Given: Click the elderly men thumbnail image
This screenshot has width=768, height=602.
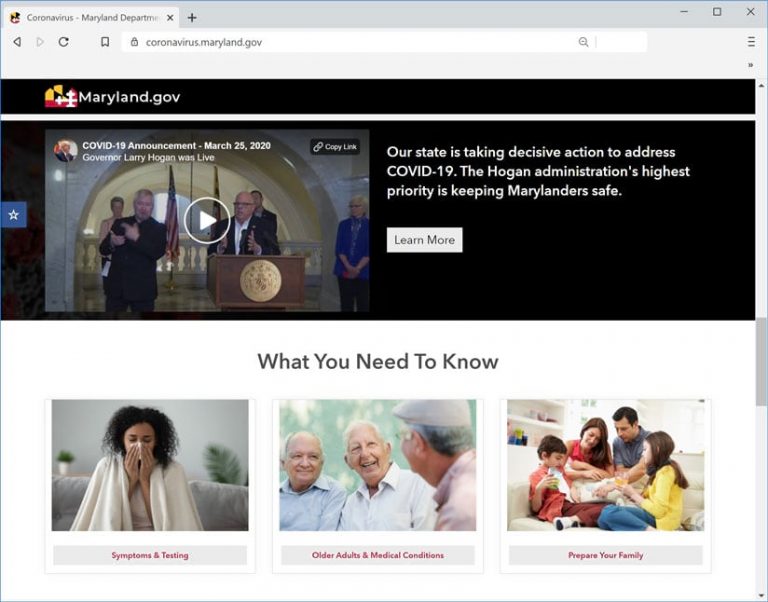Looking at the screenshot, I should tap(378, 465).
